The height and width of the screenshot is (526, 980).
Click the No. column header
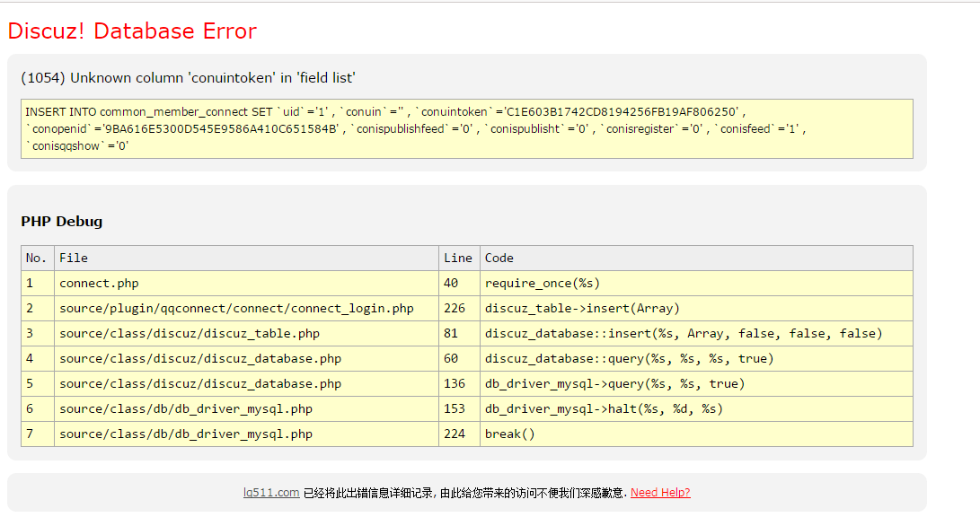click(x=37, y=259)
